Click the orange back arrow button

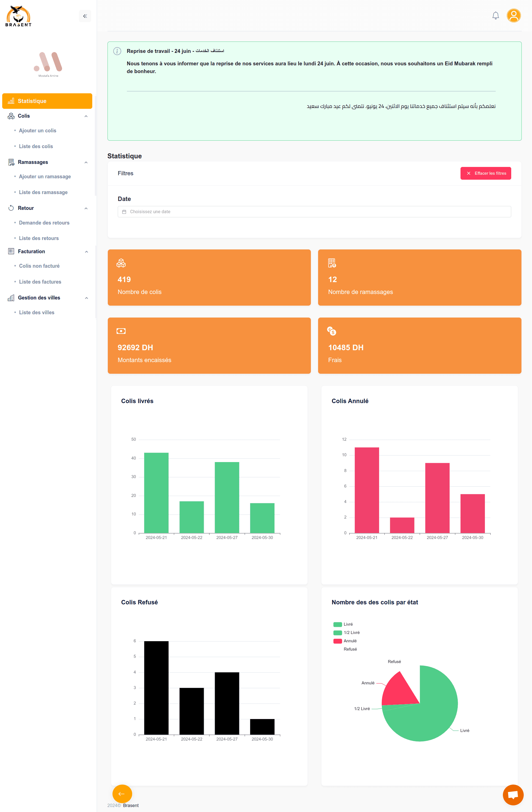coord(122,793)
